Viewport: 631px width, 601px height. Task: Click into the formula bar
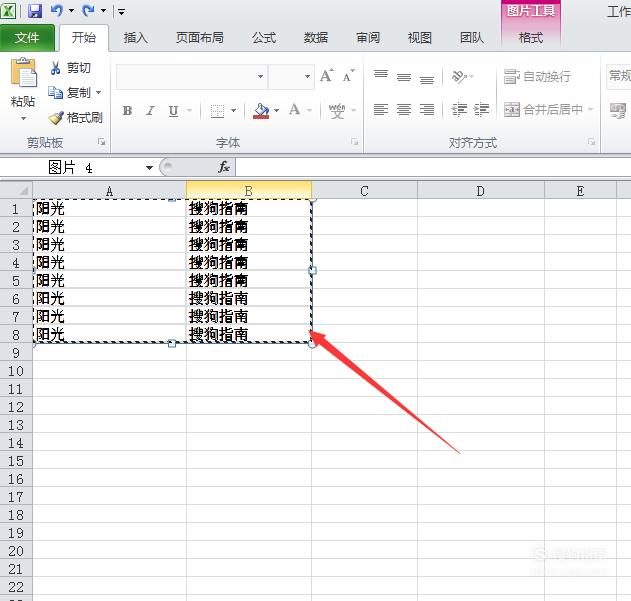pos(433,167)
